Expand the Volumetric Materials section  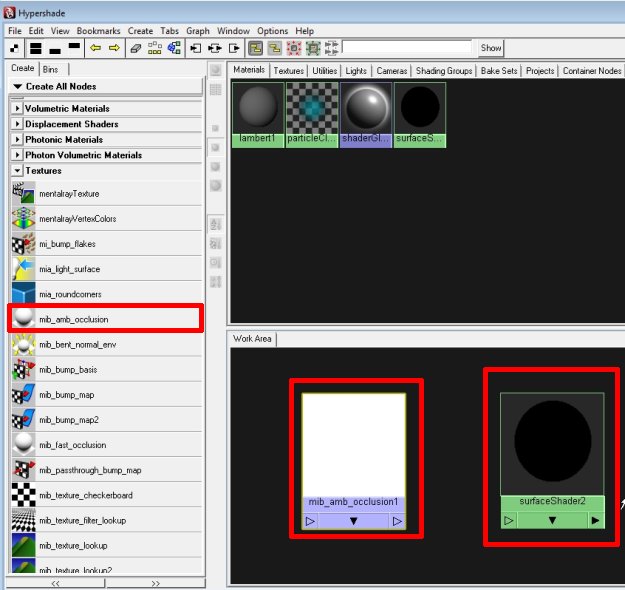(17, 108)
